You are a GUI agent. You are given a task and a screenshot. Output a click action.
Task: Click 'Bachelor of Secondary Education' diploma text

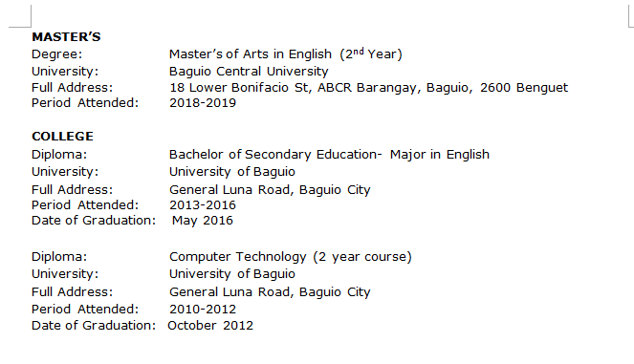tap(273, 155)
